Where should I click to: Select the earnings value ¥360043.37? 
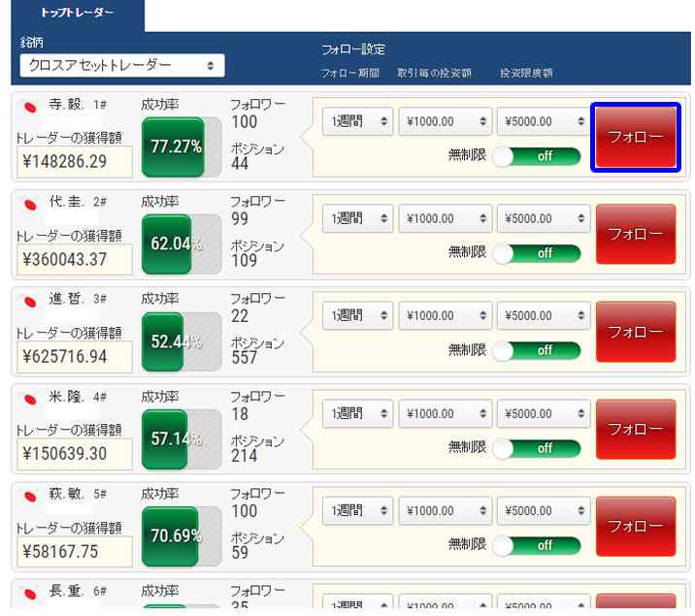(x=75, y=260)
